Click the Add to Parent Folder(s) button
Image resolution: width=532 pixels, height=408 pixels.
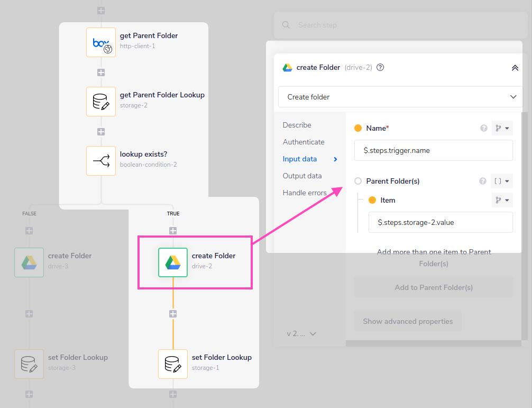(433, 287)
